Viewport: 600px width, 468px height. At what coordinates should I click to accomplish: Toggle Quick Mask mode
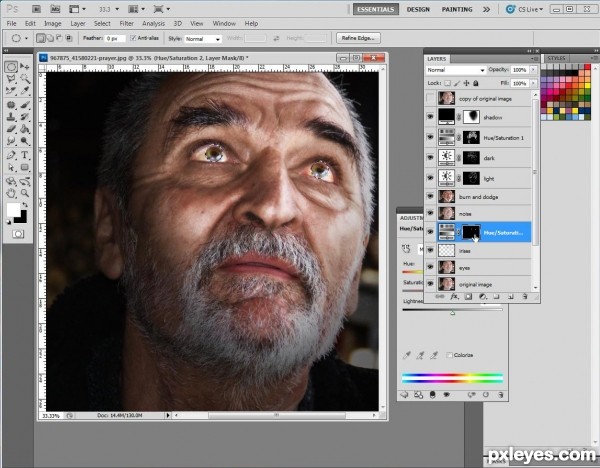18,234
